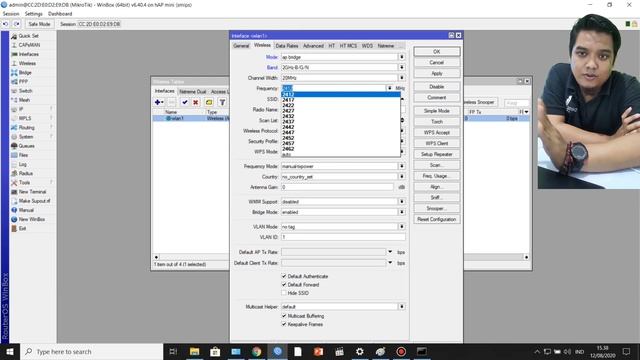Open the CAPsMAN sidebar entry

tap(29, 45)
